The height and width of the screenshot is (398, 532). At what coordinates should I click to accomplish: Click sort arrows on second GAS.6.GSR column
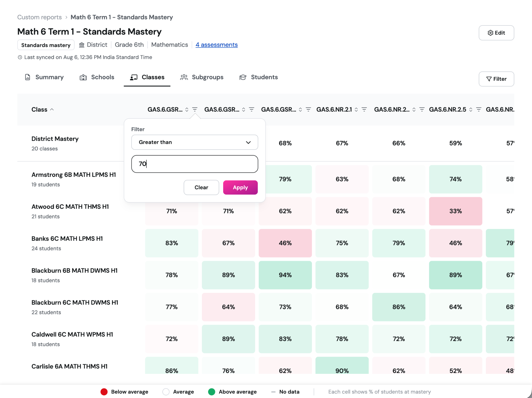pos(243,110)
